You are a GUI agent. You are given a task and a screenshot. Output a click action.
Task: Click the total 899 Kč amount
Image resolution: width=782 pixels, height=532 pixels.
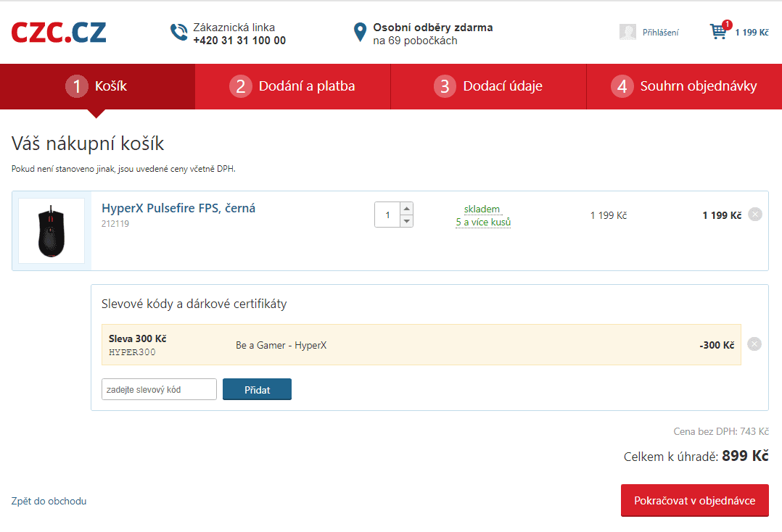pos(745,456)
